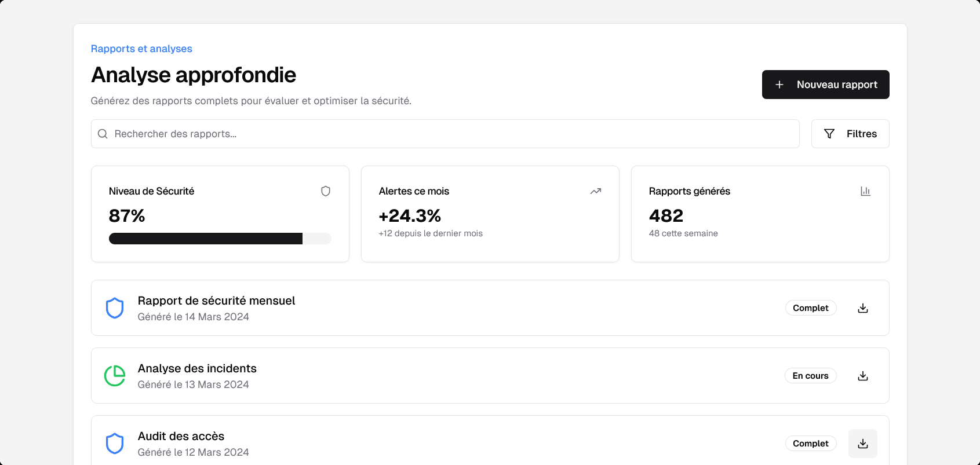Click the blue shield icon of Audit des accès
This screenshot has height=465, width=980.
click(115, 444)
